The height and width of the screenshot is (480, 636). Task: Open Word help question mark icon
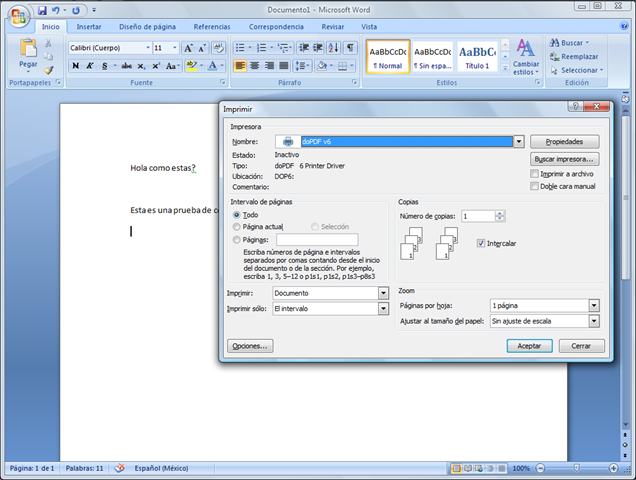coord(624,26)
